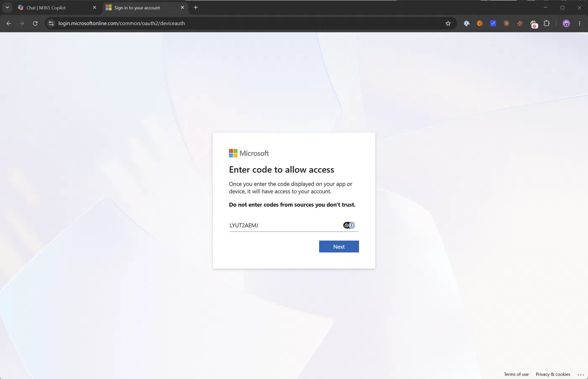Minimize the browser window
Screen dimensions: 588x379
546,8
